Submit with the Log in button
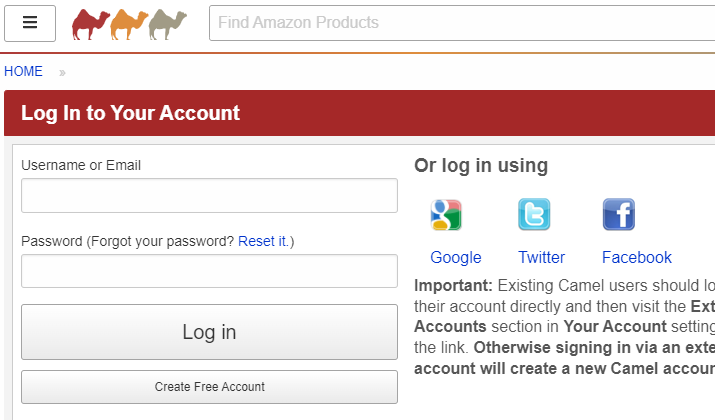This screenshot has width=715, height=420. click(209, 332)
